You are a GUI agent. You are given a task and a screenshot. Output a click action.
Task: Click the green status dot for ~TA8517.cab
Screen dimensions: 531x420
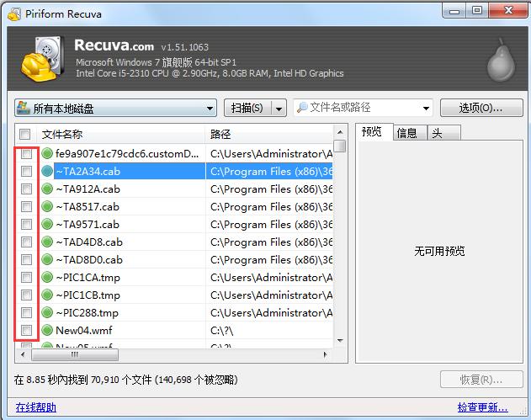pos(47,206)
